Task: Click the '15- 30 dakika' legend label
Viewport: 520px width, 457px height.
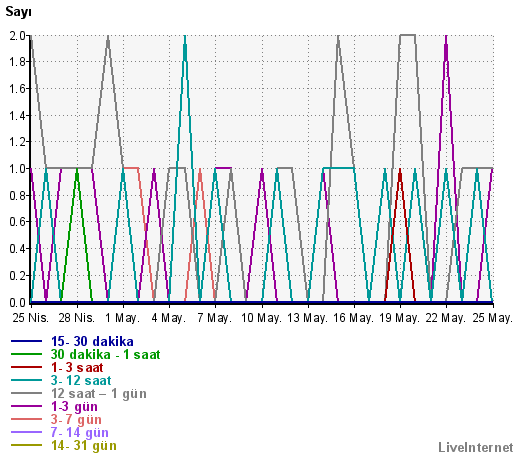Action: 92,341
